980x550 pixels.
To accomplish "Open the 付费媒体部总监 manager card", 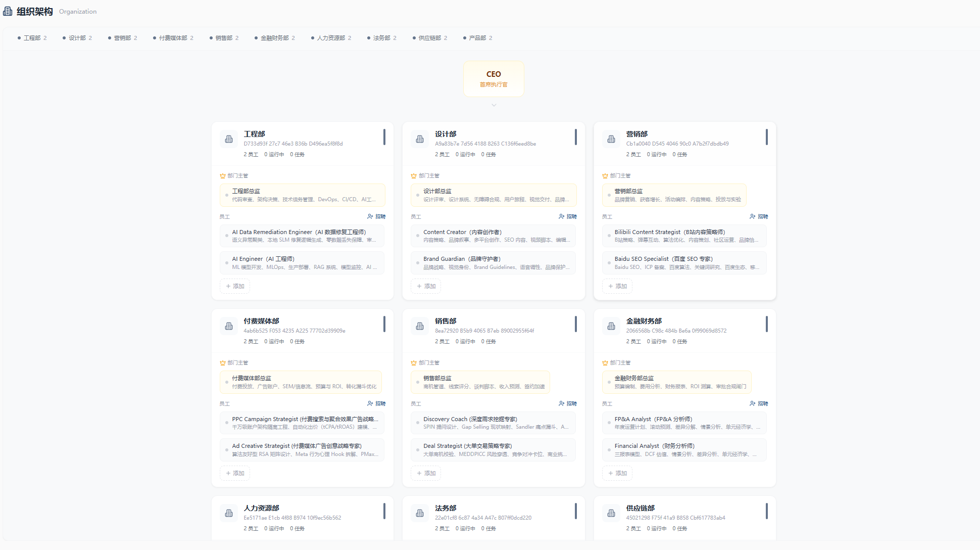I will coord(301,382).
